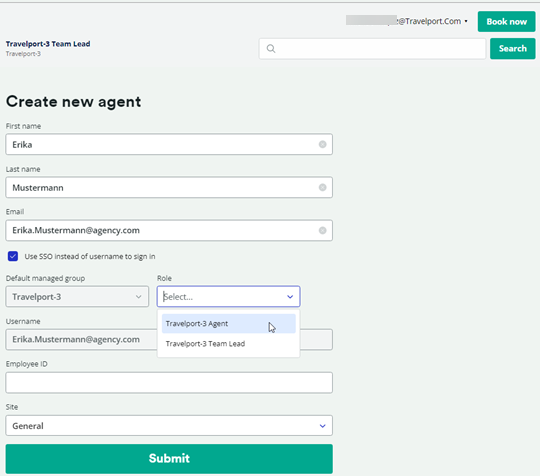Focus the top search input field
Screen dimensions: 540x476
click(372, 49)
